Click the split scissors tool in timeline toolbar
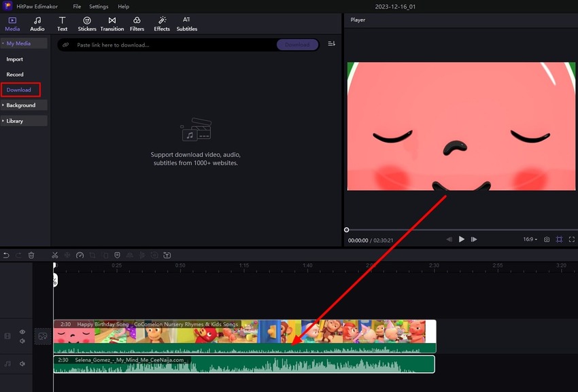The width and height of the screenshot is (578, 392). [x=55, y=255]
